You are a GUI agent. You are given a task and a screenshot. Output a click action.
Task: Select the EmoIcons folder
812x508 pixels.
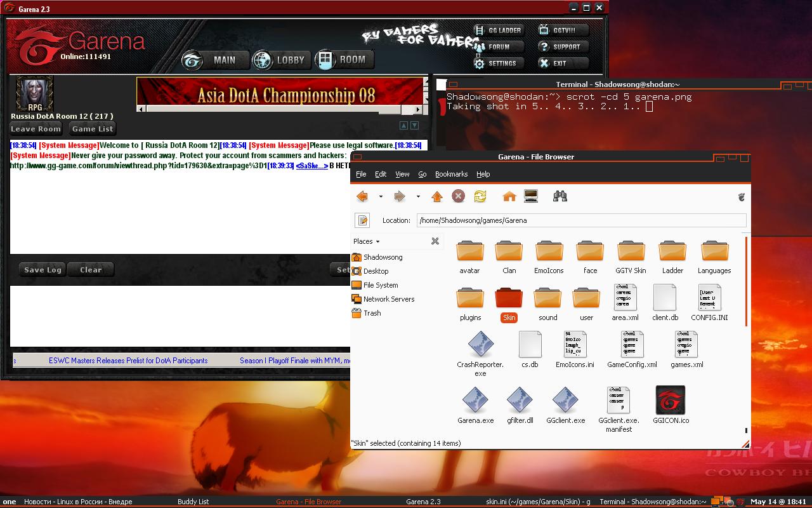point(549,257)
